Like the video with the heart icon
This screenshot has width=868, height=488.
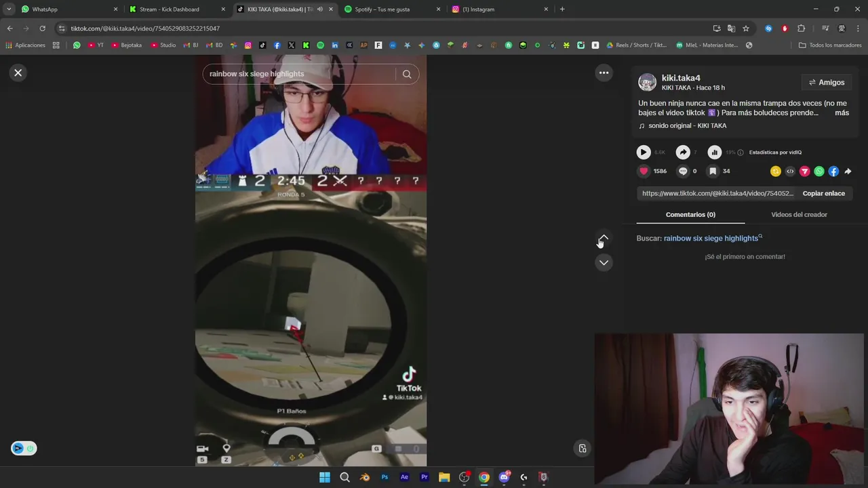[x=644, y=171]
